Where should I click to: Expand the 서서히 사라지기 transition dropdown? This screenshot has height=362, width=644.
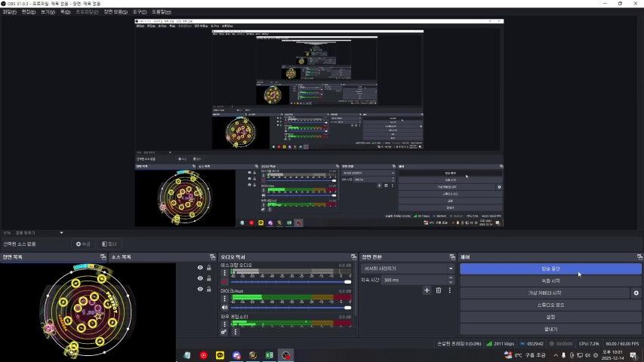click(451, 268)
